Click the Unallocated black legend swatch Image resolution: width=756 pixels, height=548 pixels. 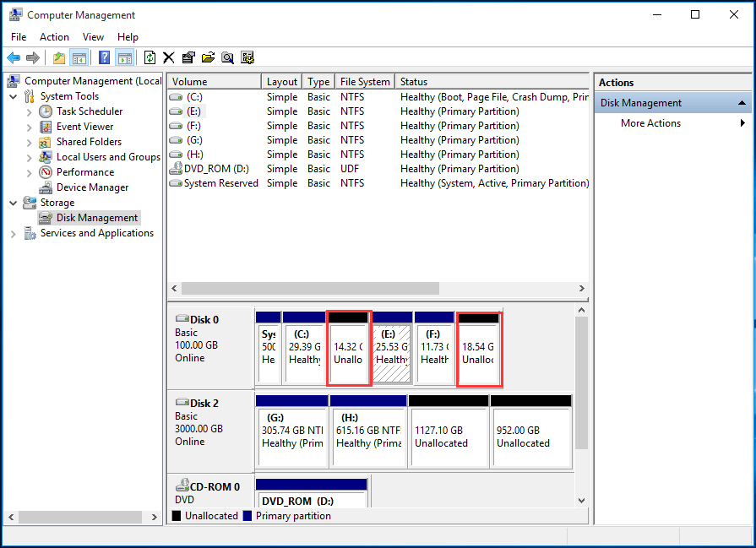coord(177,516)
